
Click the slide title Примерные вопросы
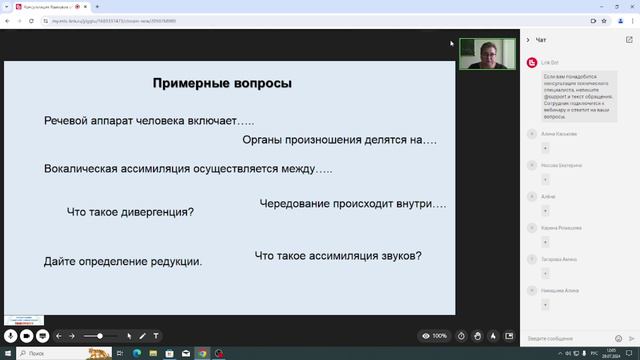pos(222,83)
